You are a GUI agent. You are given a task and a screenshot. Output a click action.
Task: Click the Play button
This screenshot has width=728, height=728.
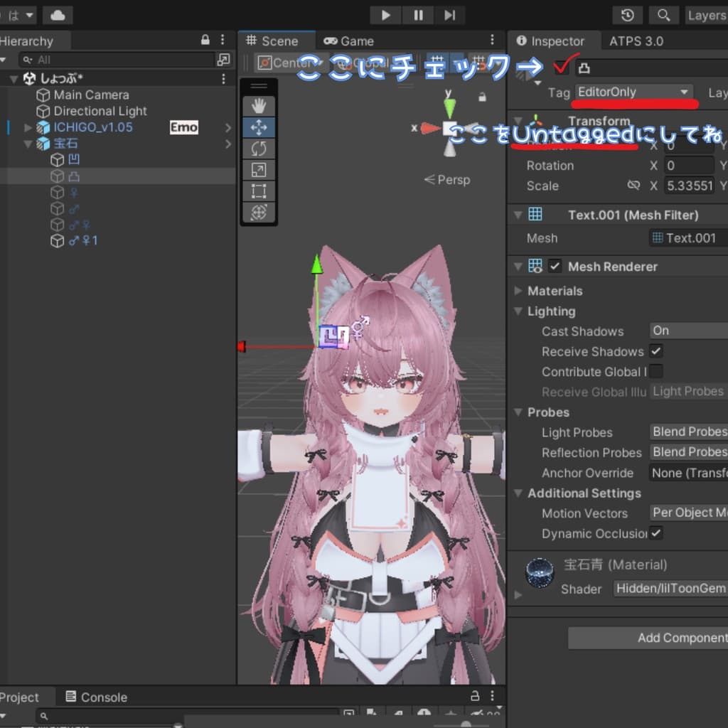pos(385,15)
